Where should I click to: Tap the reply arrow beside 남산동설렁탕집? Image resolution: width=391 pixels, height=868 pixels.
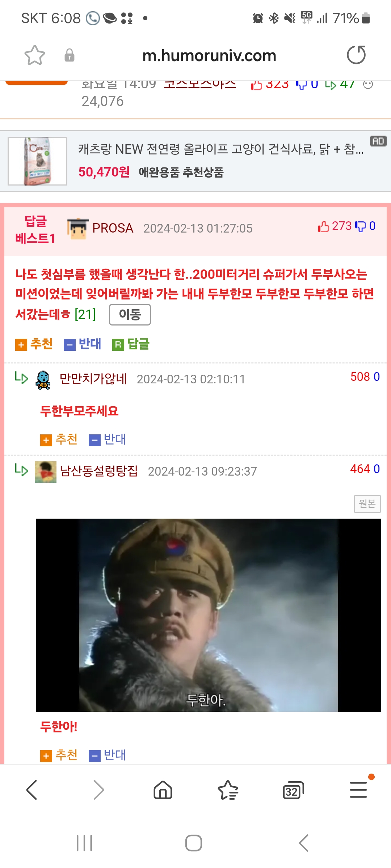point(21,470)
